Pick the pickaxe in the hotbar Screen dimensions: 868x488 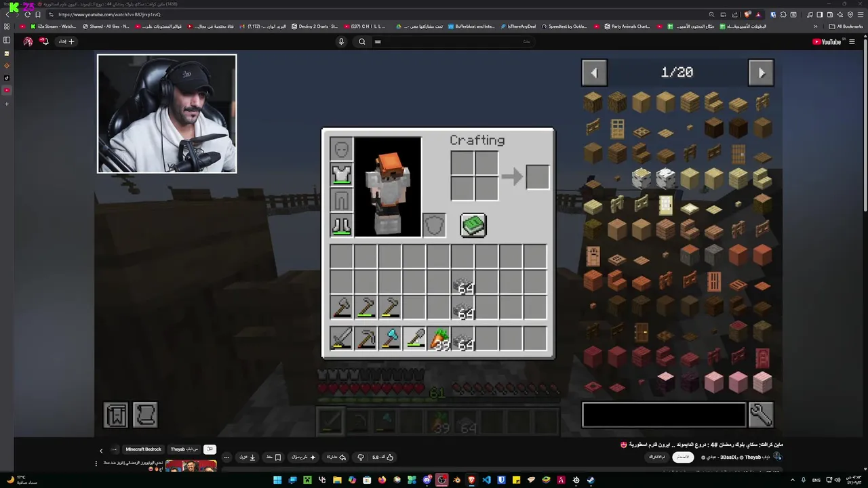point(366,338)
